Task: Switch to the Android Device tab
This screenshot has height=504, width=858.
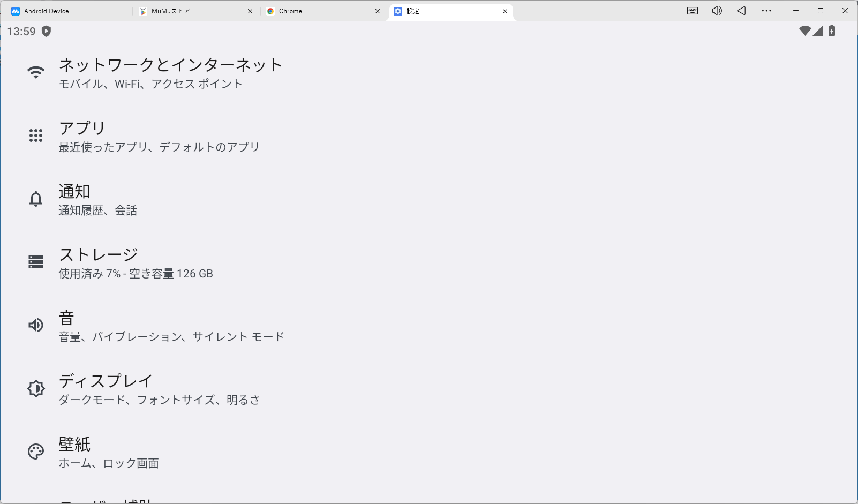Action: click(47, 11)
